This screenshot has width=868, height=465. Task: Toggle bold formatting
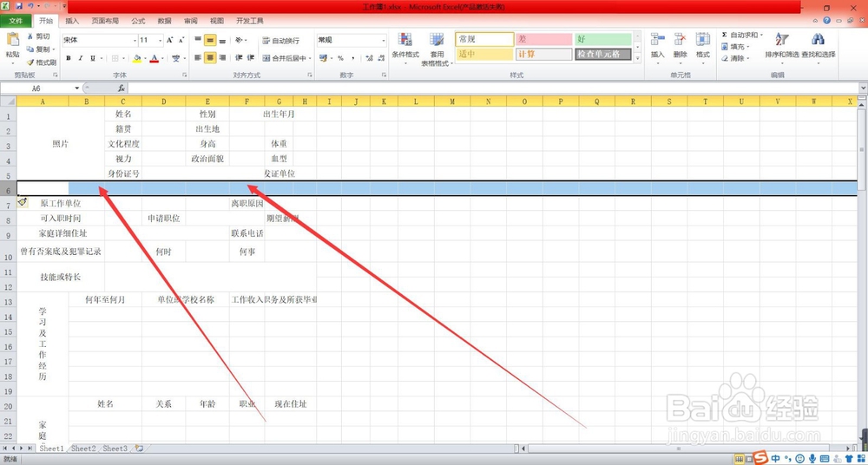68,58
